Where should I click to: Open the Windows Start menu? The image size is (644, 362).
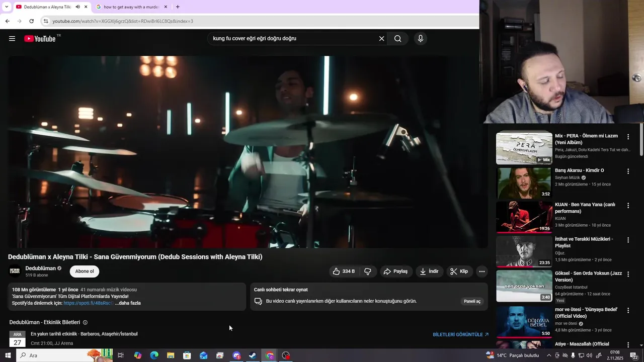pyautogui.click(x=8, y=355)
